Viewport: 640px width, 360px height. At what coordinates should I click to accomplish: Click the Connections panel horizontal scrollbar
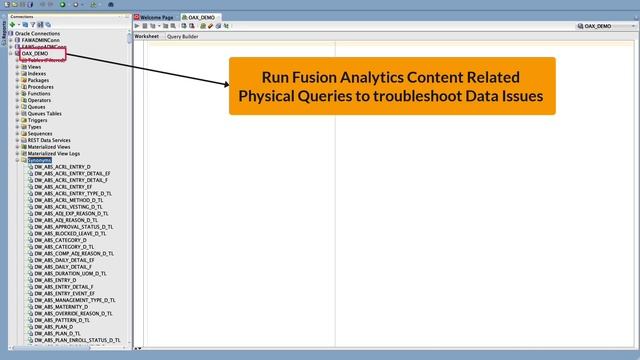[x=52, y=348]
